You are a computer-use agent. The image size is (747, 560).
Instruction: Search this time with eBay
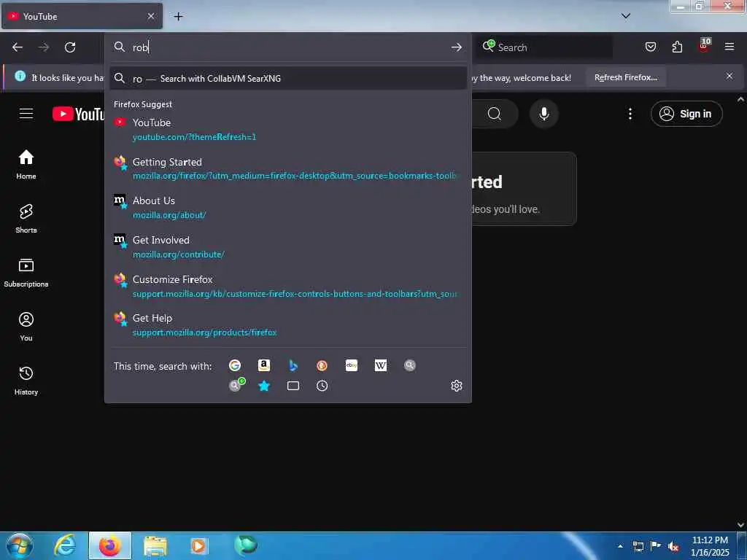[x=351, y=365]
